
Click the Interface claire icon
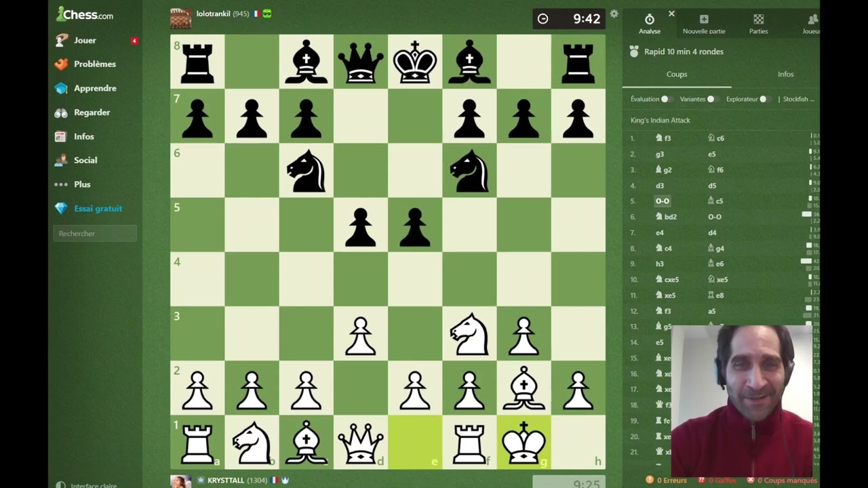(x=61, y=485)
